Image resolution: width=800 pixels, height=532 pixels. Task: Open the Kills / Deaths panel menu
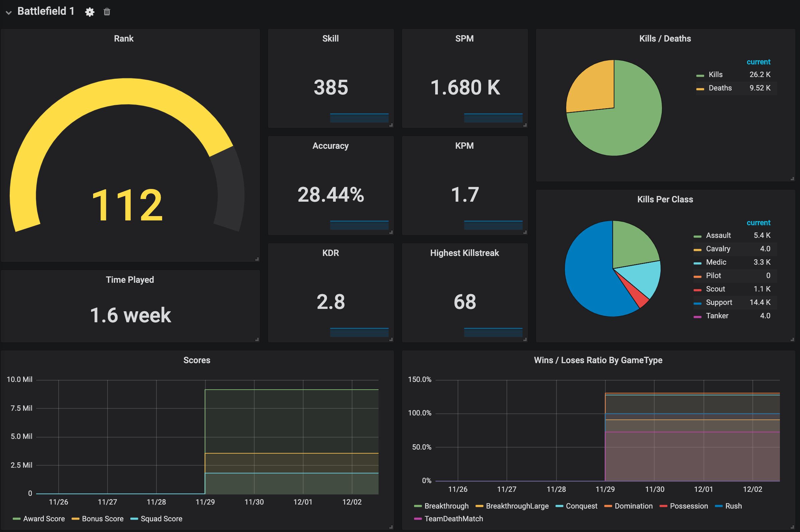click(x=664, y=38)
